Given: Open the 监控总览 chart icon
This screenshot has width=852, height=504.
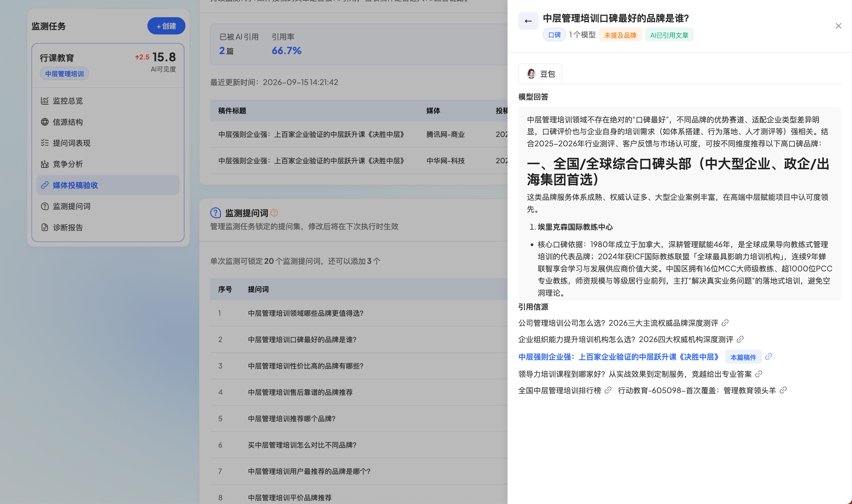Looking at the screenshot, I should [x=44, y=101].
